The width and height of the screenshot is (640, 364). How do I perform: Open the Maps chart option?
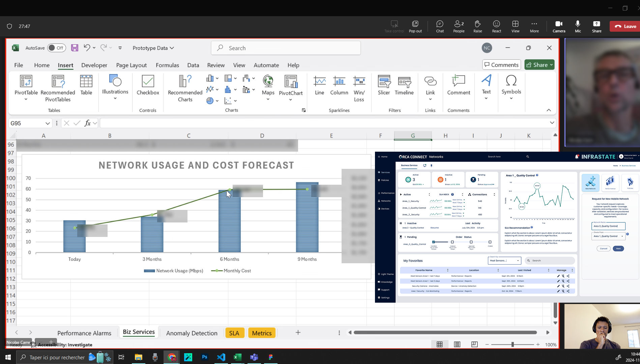[x=268, y=82]
